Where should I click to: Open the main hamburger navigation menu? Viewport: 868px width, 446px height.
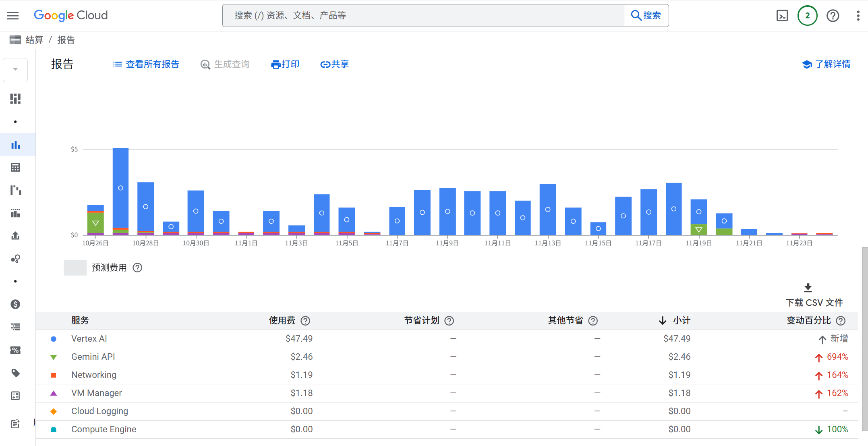pos(13,16)
